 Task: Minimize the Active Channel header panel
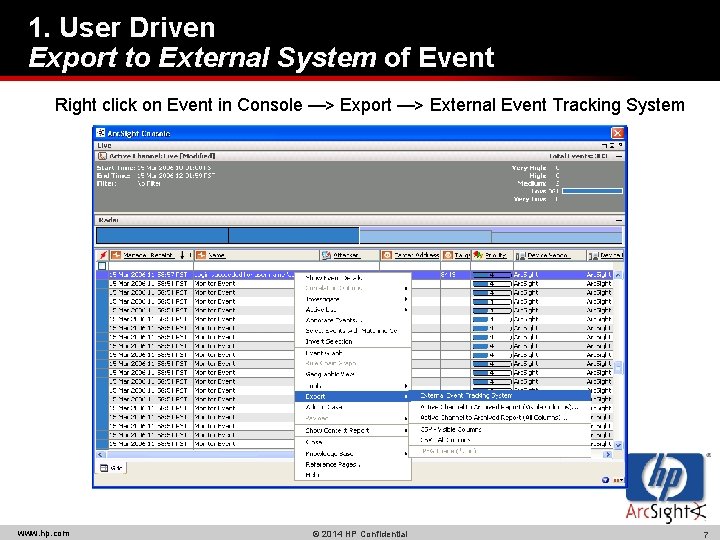619,157
